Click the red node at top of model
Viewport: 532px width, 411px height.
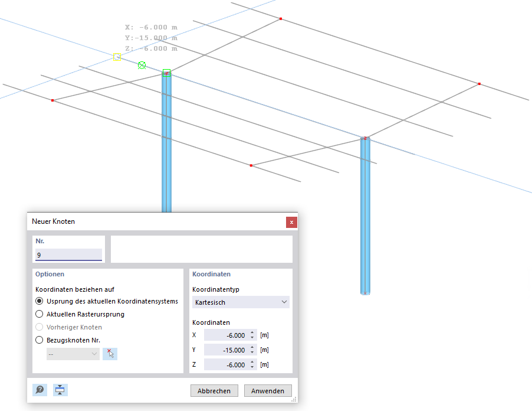[281, 19]
